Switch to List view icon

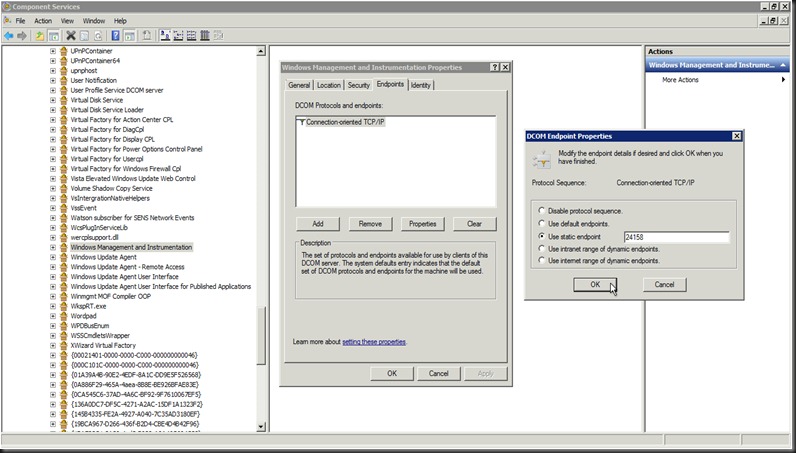[191, 36]
